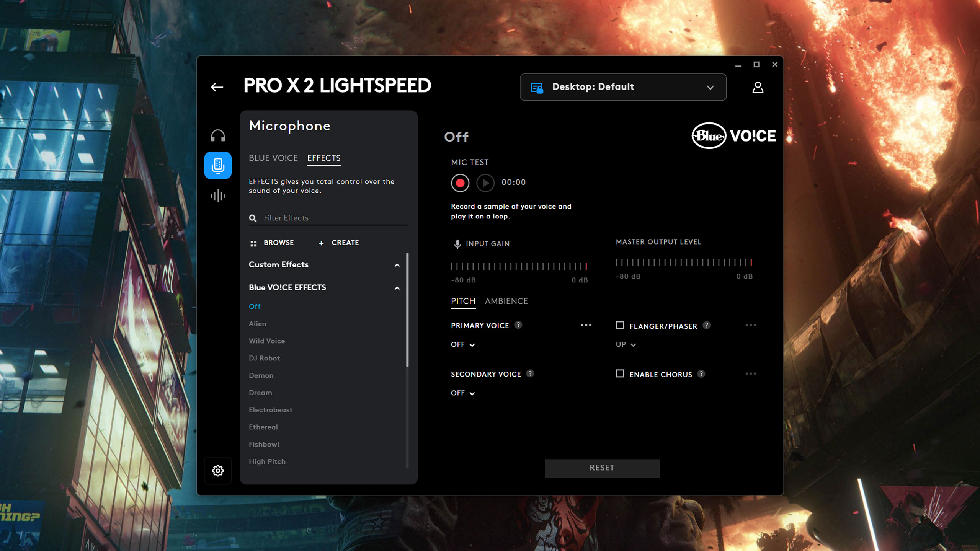Open Primary Voice three-dot options
The image size is (980, 551).
coord(586,325)
